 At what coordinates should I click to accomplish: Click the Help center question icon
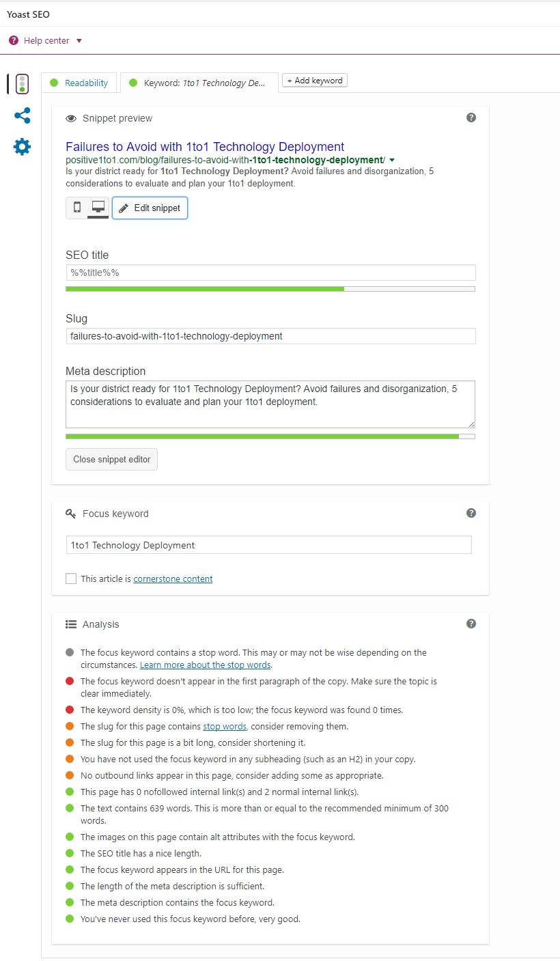(x=13, y=40)
